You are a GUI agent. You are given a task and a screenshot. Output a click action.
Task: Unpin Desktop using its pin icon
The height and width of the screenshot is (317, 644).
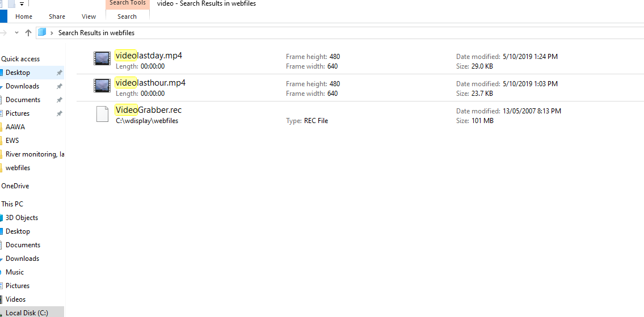(59, 73)
